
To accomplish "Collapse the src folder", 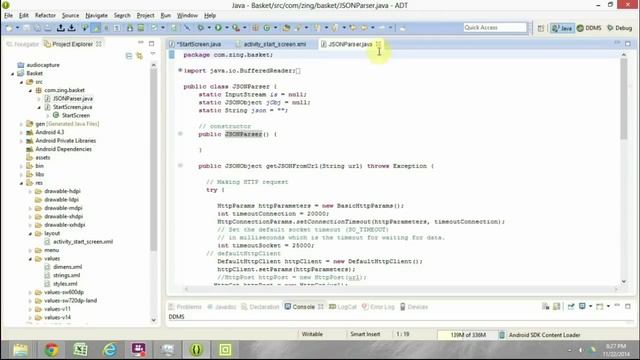I will click(22, 82).
